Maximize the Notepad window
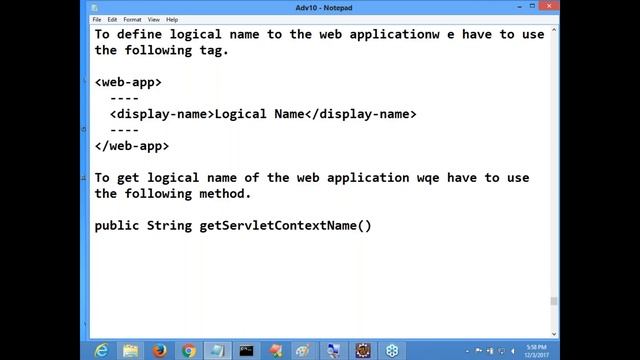 (532, 7)
